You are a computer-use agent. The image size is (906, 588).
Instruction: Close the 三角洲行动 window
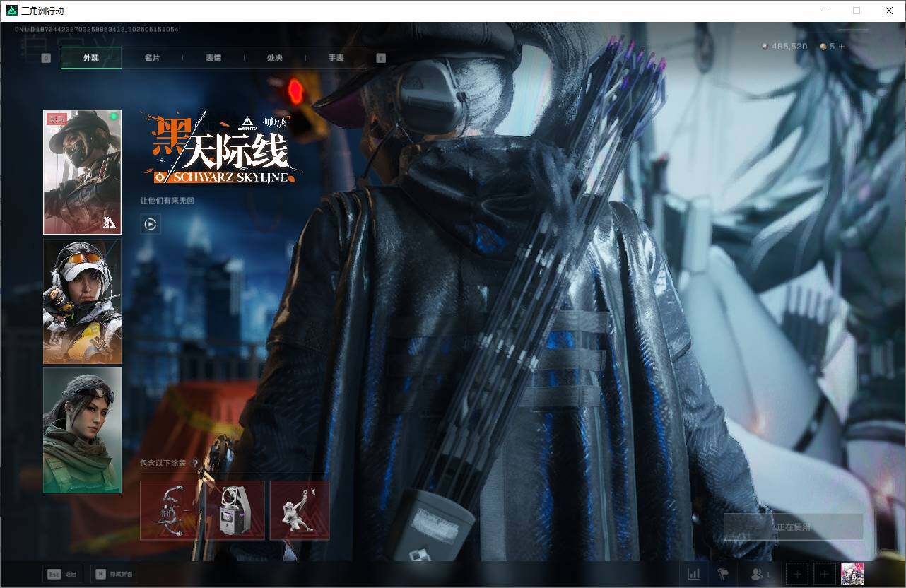[x=889, y=11]
